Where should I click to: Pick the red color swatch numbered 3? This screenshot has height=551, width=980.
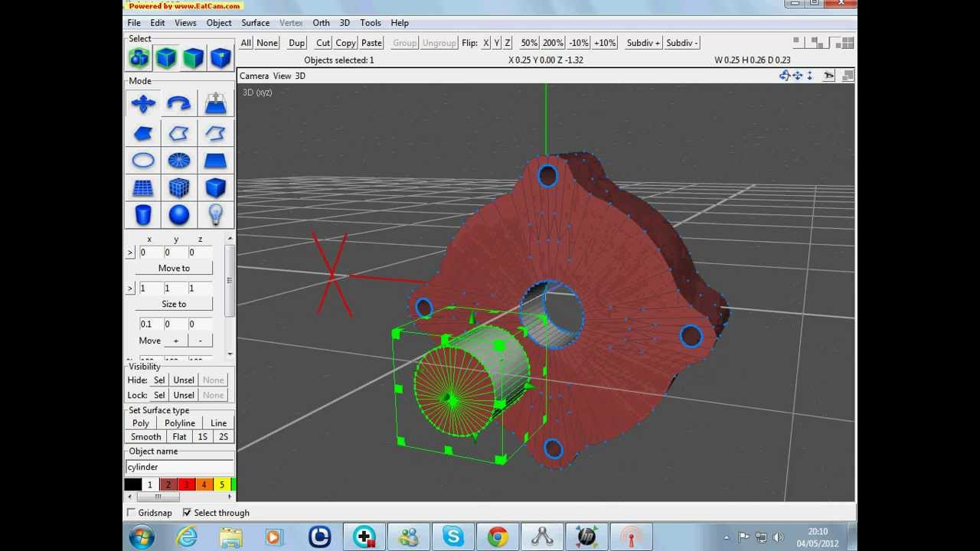[x=186, y=484]
